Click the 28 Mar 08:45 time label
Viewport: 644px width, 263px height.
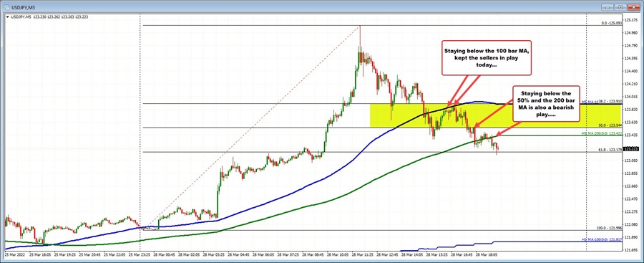313,255
